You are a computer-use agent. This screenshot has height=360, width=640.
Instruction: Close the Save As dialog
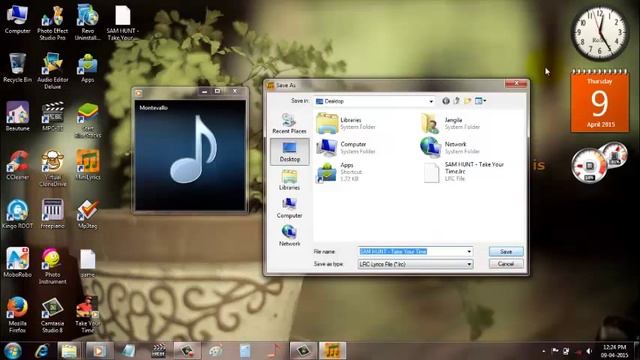click(516, 83)
